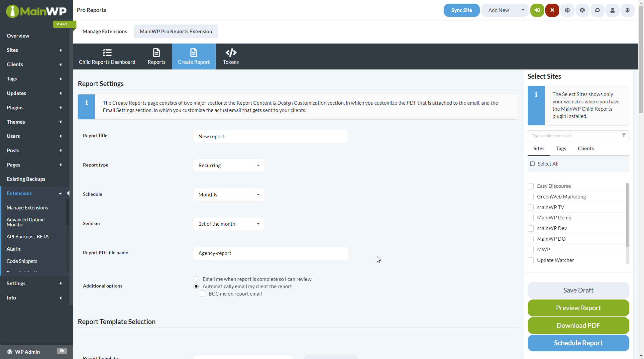Check the Easy Discourse site
Screen dimensions: 644x359
click(x=531, y=186)
